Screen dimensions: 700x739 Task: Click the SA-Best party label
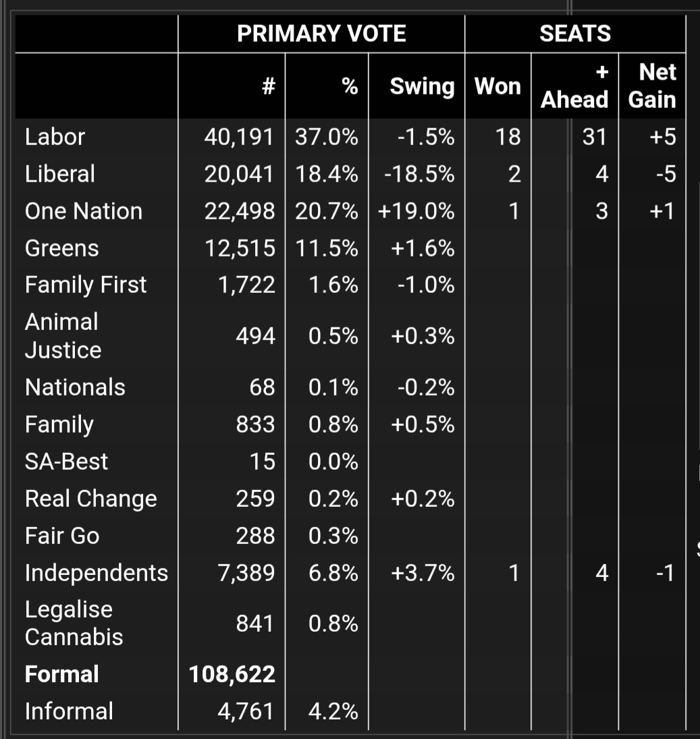click(66, 462)
